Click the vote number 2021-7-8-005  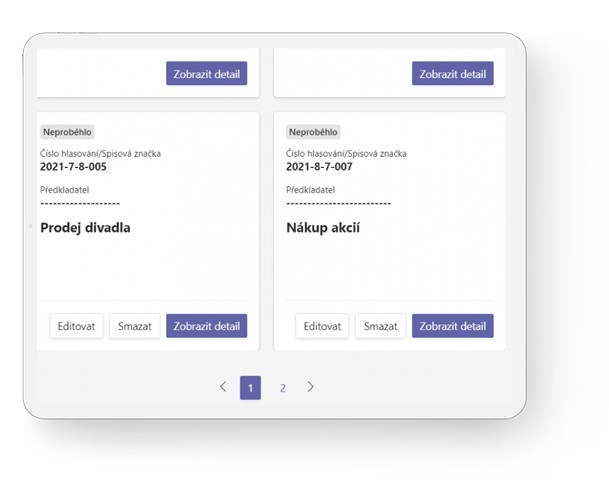tap(73, 166)
